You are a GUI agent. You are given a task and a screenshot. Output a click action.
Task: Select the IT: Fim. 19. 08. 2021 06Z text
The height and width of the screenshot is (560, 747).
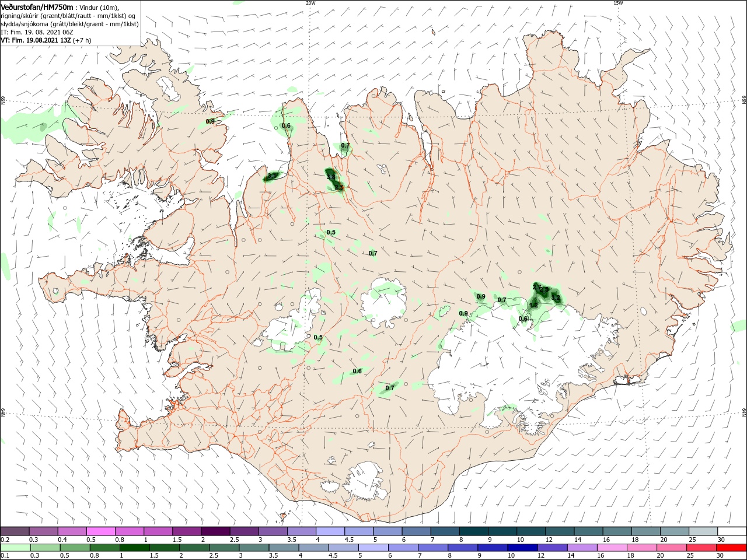click(x=37, y=32)
